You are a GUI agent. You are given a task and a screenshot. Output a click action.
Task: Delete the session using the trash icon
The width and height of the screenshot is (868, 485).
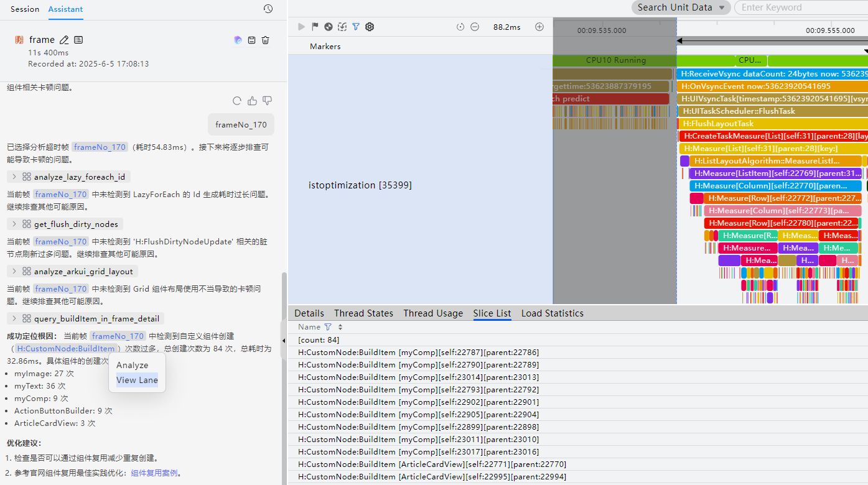pyautogui.click(x=265, y=39)
